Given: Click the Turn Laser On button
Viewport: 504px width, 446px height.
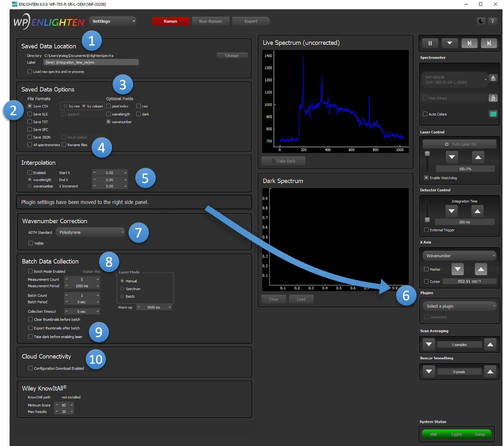Looking at the screenshot, I should (x=459, y=144).
